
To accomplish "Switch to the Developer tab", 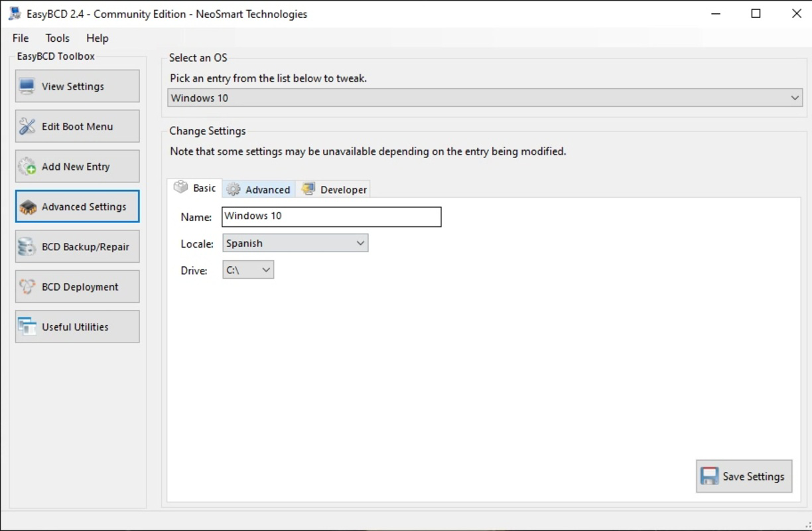I will (334, 189).
